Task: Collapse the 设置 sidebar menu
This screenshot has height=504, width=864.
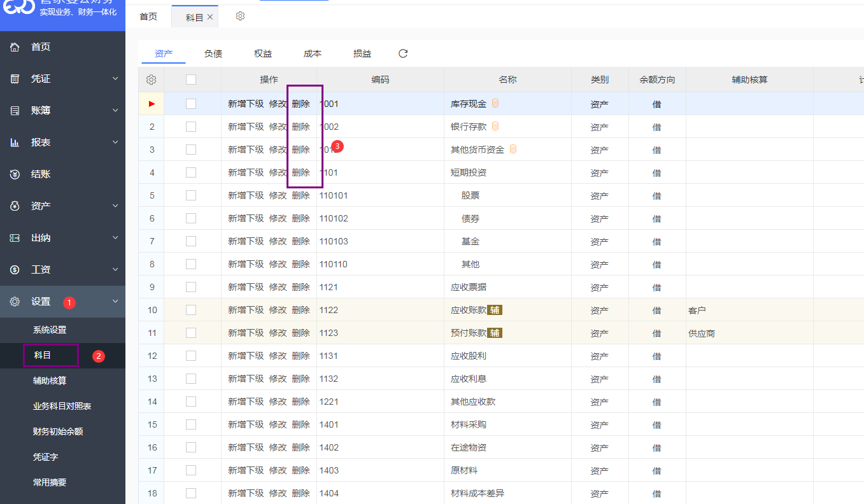Action: [x=115, y=302]
